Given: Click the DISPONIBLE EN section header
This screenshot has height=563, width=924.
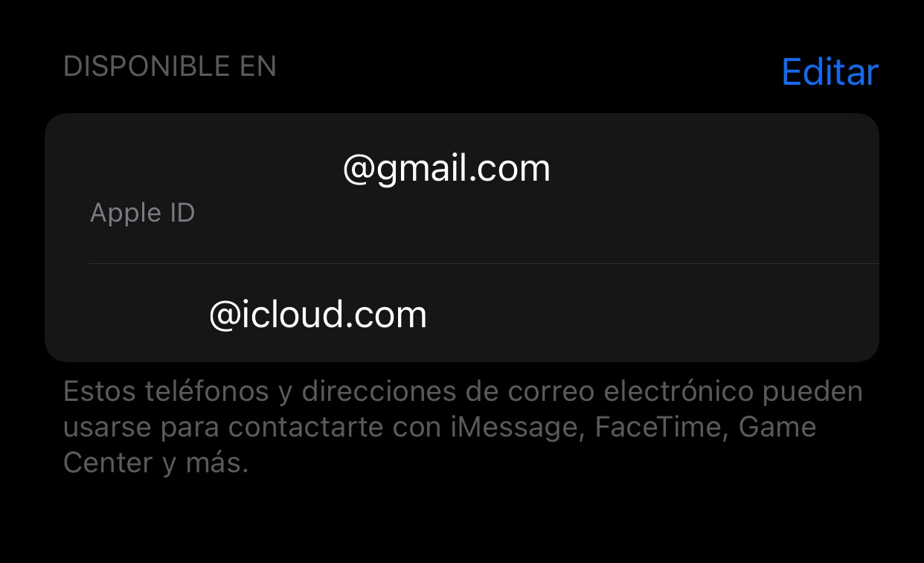Looking at the screenshot, I should point(170,67).
